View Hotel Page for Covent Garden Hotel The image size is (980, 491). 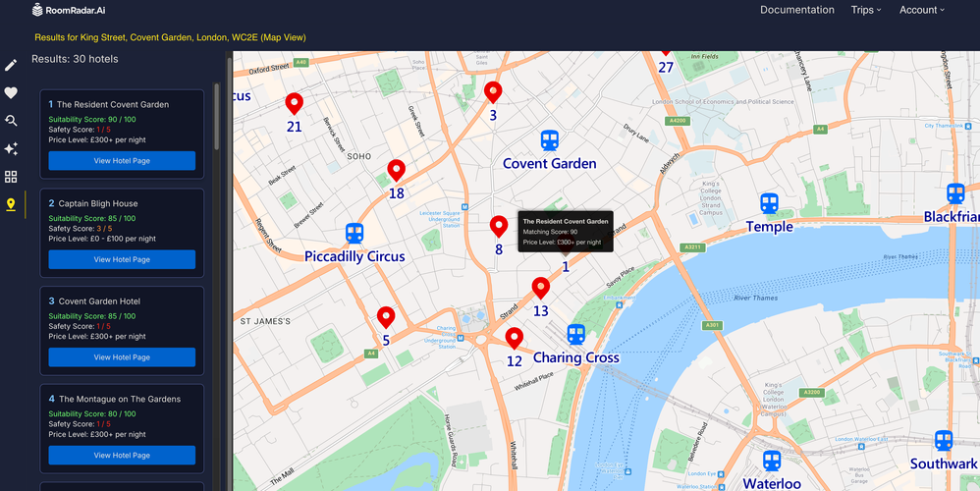tap(122, 357)
